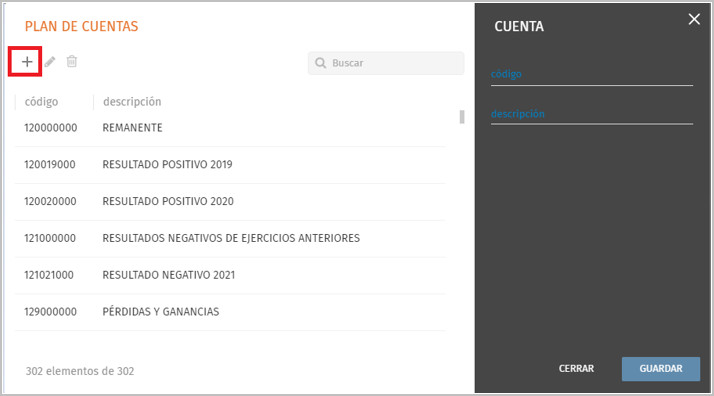This screenshot has height=396, width=714.
Task: Sort by descripción column header
Action: pyautogui.click(x=132, y=102)
